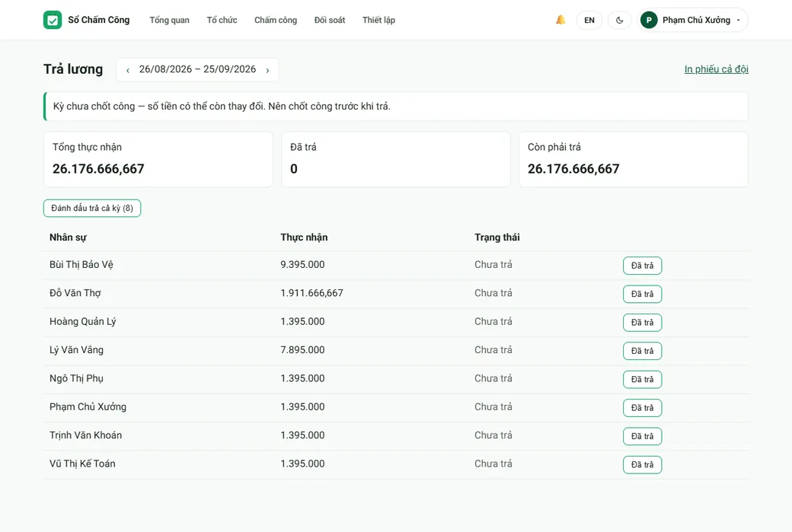Click Kỳ chưa chốt công warning banner

[396, 107]
